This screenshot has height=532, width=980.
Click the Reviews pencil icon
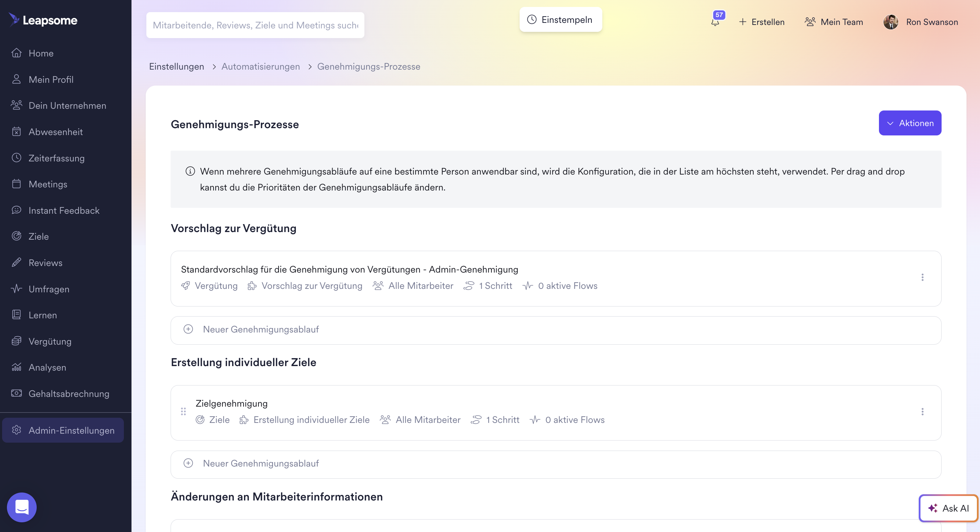(x=16, y=263)
